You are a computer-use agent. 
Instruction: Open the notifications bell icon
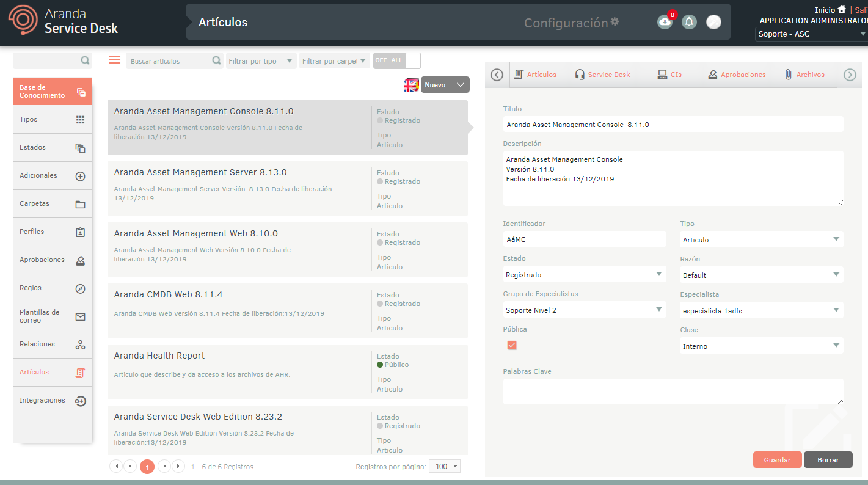689,22
